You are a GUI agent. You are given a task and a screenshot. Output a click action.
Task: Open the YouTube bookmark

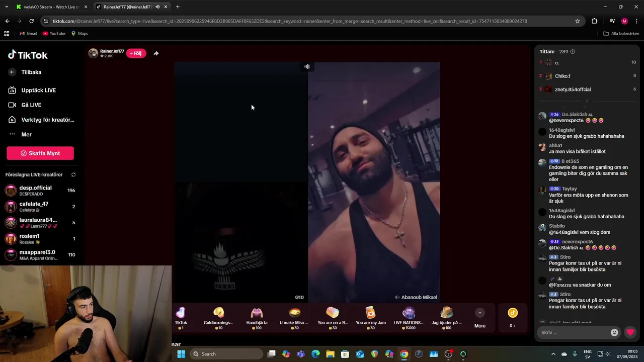pyautogui.click(x=54, y=34)
